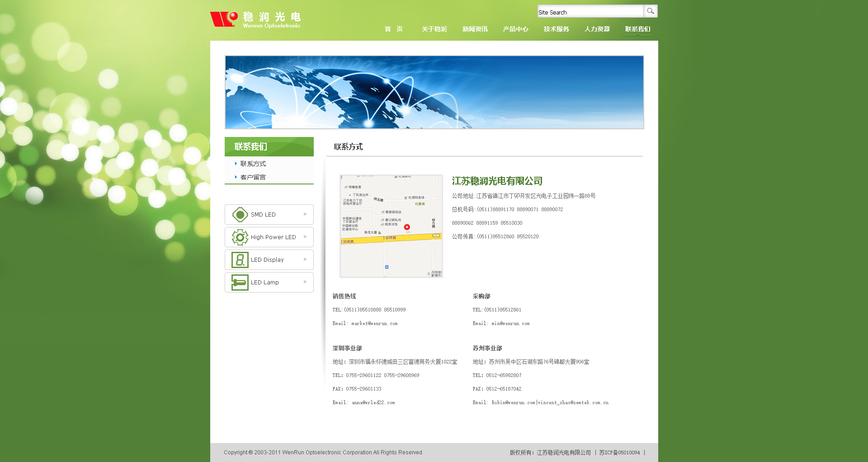Screen dimensions: 868x462
Task: Open the 产品中心 menu item
Action: click(515, 29)
